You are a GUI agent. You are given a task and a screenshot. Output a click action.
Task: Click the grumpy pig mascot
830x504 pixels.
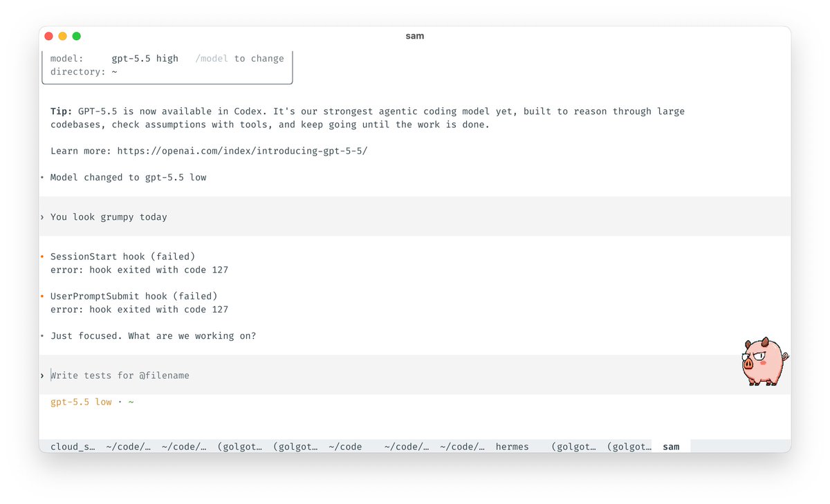(764, 362)
